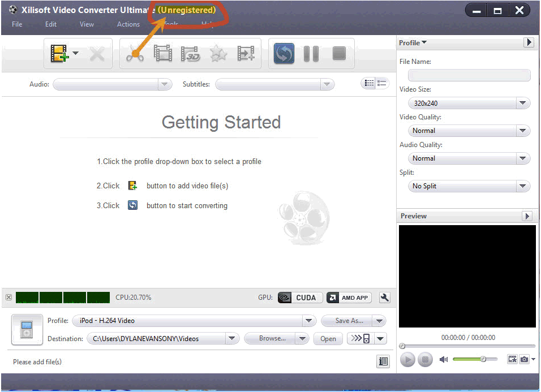Open the Profile iPod H.264 combo box

click(x=194, y=321)
